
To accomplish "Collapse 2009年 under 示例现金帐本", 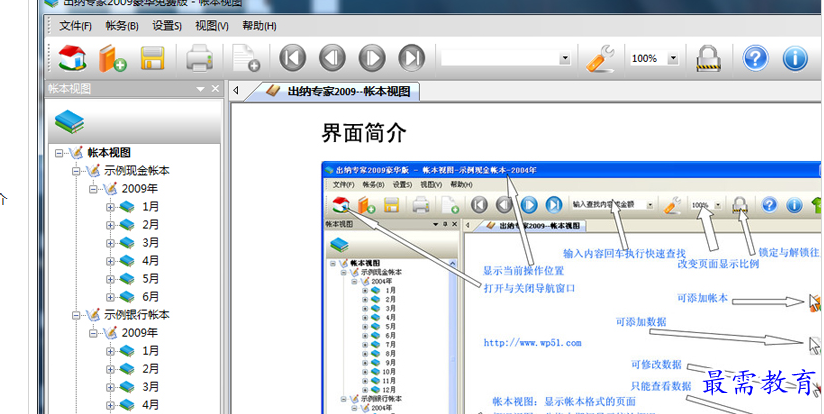I will (94, 189).
